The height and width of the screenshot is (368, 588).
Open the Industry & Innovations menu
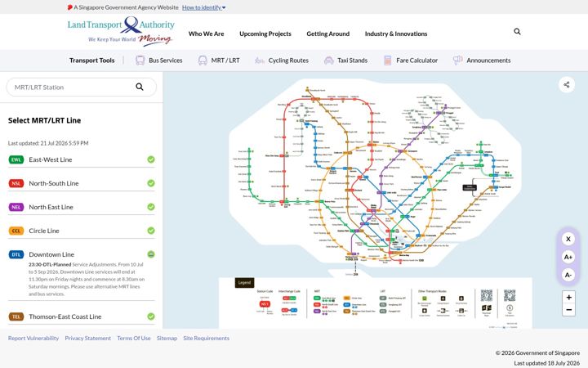(x=396, y=34)
